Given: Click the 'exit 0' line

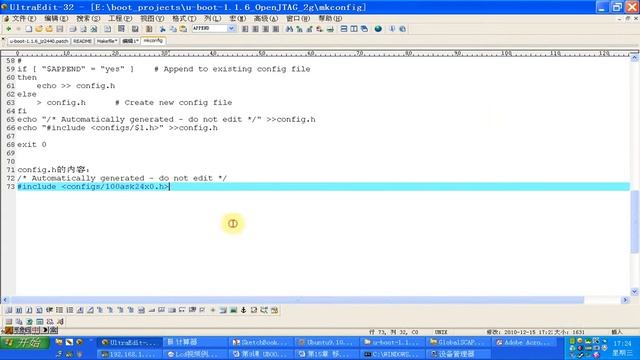Looking at the screenshot, I should 32,144.
